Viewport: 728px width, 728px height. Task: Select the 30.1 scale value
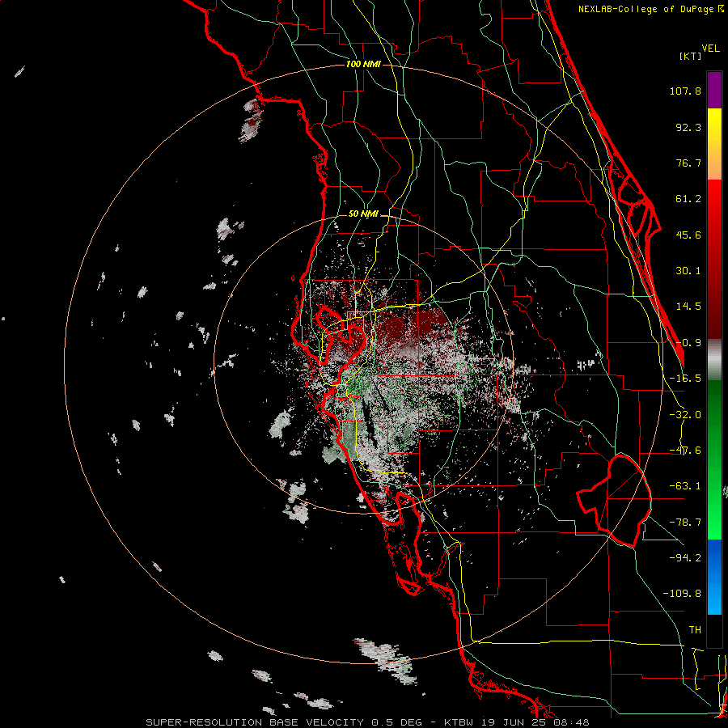pos(688,271)
